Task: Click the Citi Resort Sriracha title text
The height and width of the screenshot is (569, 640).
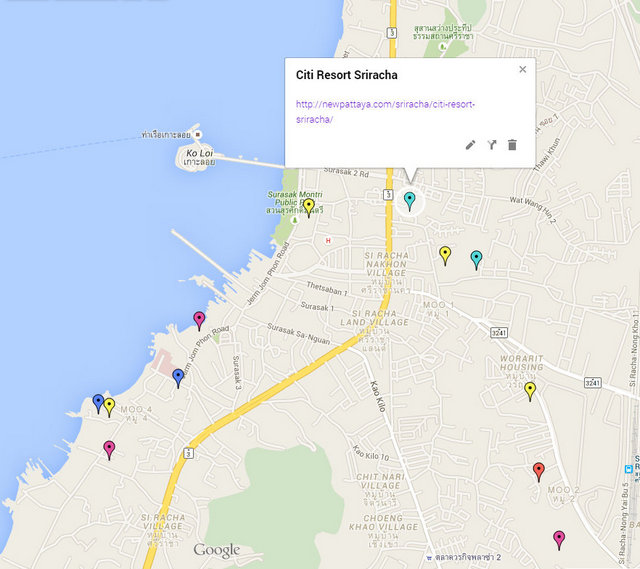Action: pos(347,75)
